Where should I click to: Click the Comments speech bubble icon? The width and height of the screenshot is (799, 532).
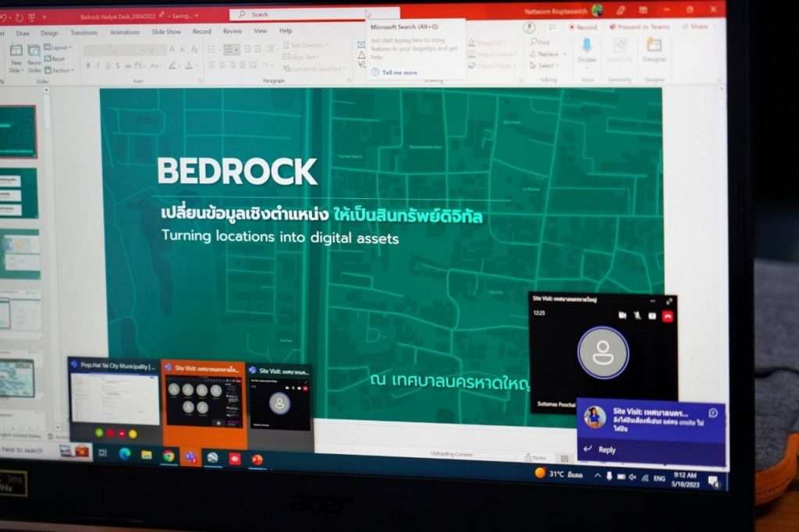click(552, 27)
